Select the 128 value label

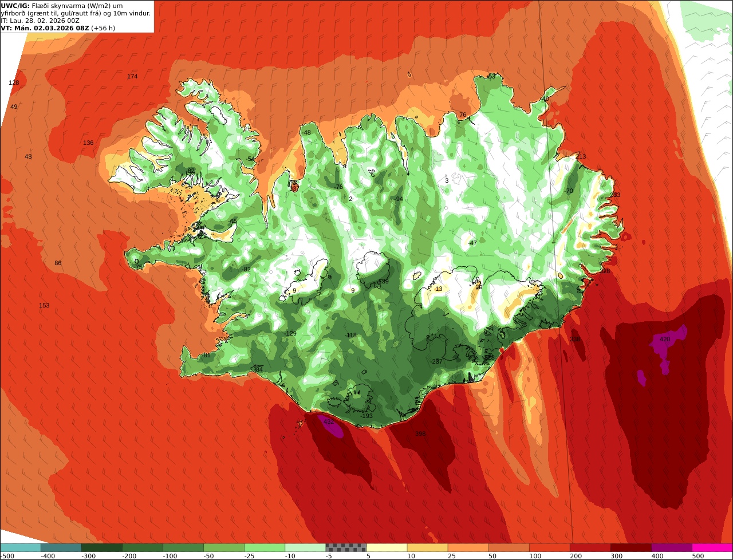tap(14, 82)
